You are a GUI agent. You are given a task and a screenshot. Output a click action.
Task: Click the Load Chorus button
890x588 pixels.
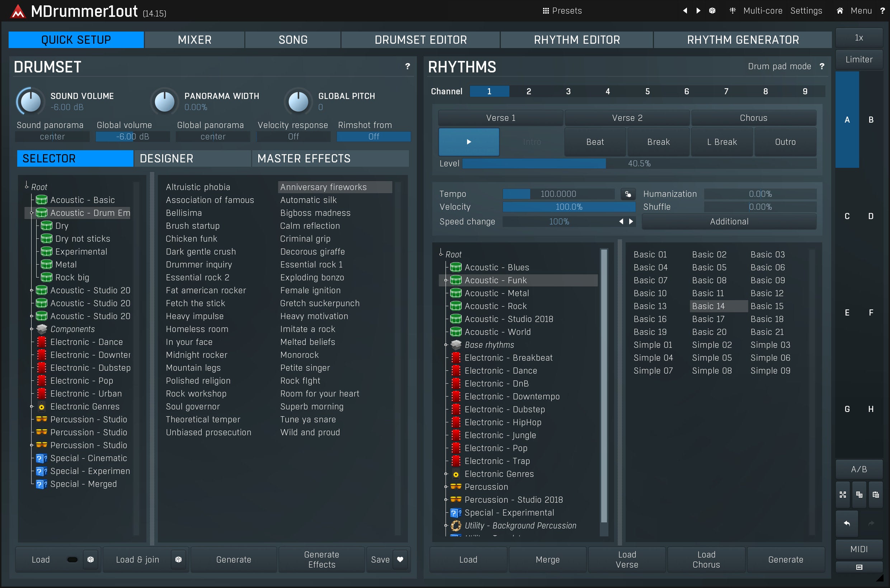click(x=706, y=559)
